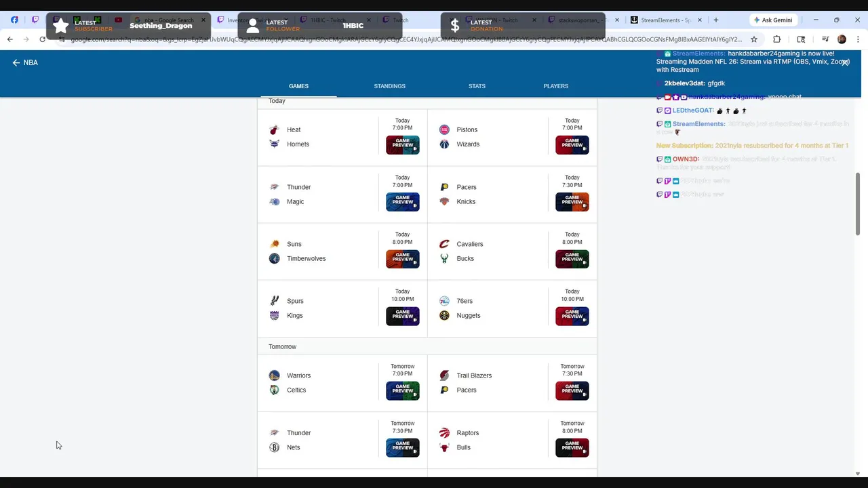Click the Warriors team logo
This screenshot has height=488, width=868.
(x=274, y=375)
